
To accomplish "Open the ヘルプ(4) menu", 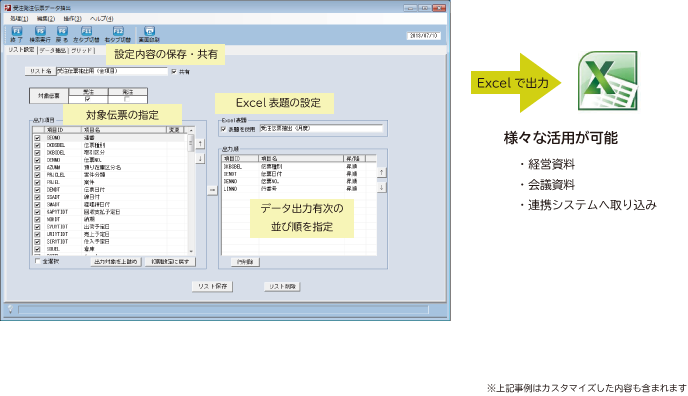I will pyautogui.click(x=101, y=19).
